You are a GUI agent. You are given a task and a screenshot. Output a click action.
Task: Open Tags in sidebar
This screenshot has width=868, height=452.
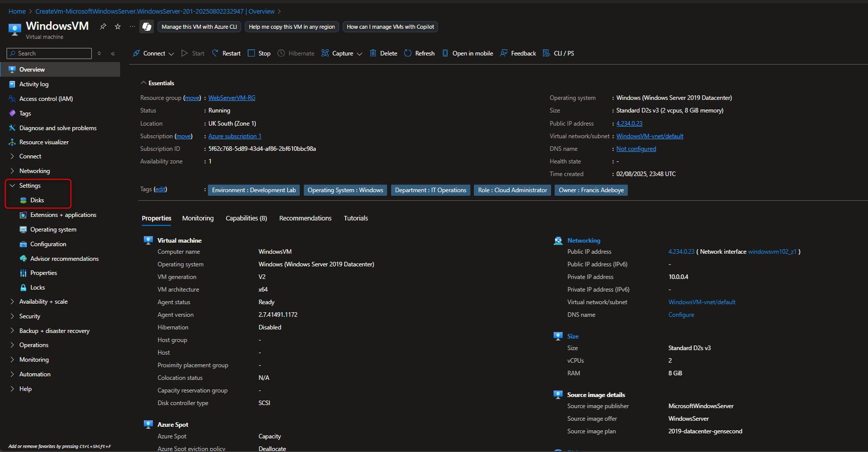[x=25, y=114]
